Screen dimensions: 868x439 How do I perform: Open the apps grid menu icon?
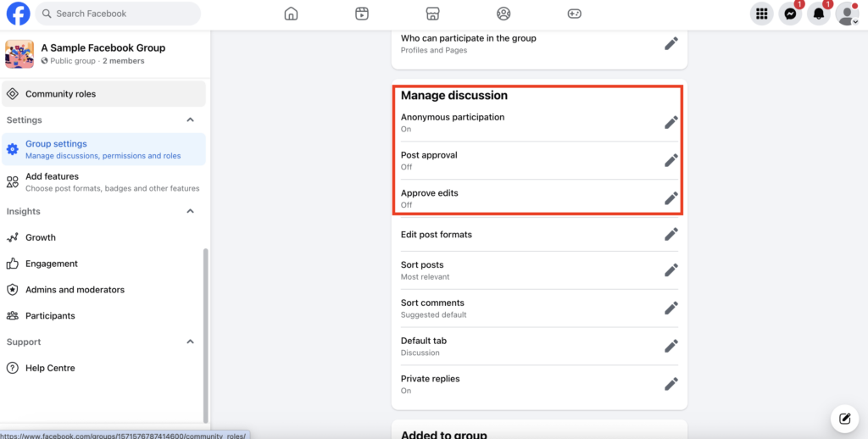click(x=761, y=14)
